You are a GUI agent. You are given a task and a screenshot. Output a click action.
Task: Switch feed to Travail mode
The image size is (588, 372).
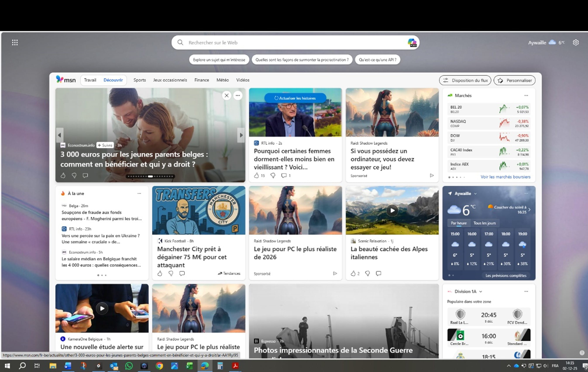(x=90, y=80)
